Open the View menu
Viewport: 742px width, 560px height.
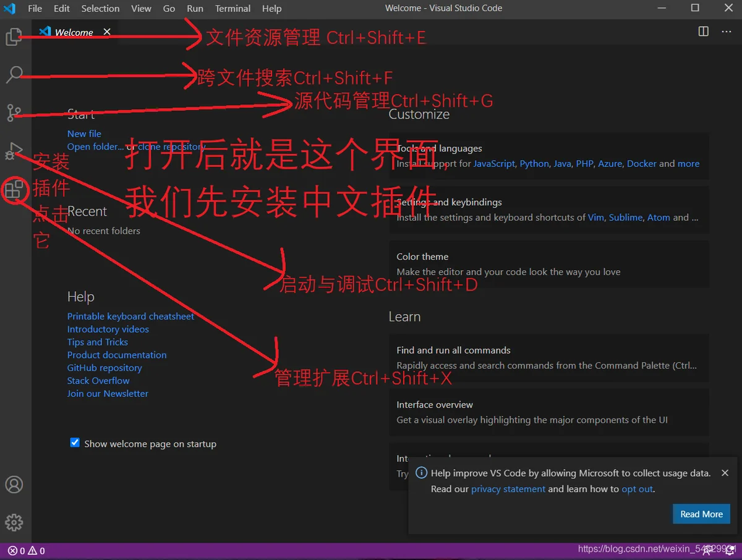pos(141,8)
